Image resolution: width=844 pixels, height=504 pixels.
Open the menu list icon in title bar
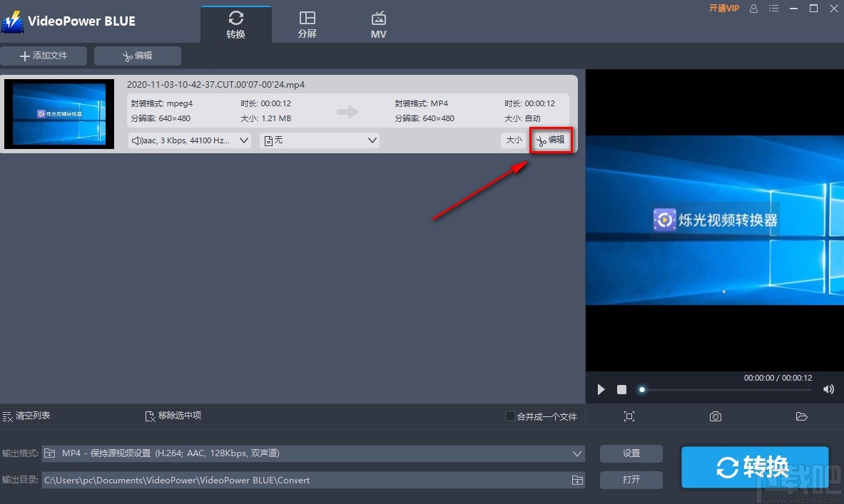(x=773, y=9)
